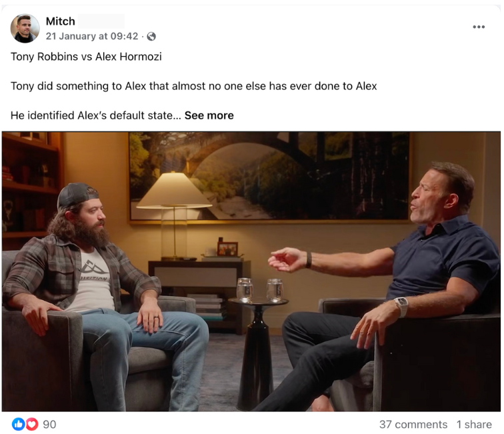The height and width of the screenshot is (434, 504).
Task: View the 1 share count
Action: (x=474, y=425)
